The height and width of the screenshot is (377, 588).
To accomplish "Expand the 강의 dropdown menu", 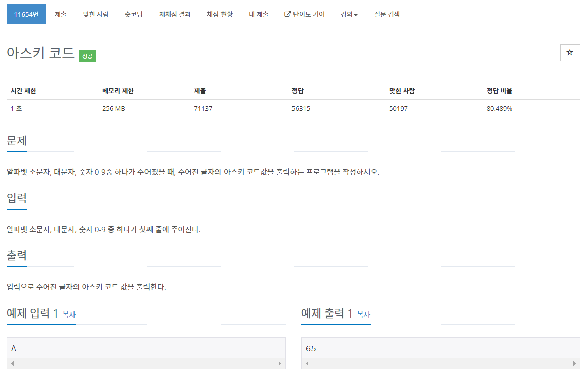I will [349, 14].
